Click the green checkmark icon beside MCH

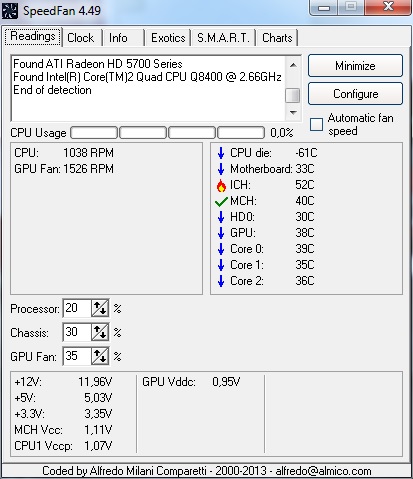(x=221, y=201)
